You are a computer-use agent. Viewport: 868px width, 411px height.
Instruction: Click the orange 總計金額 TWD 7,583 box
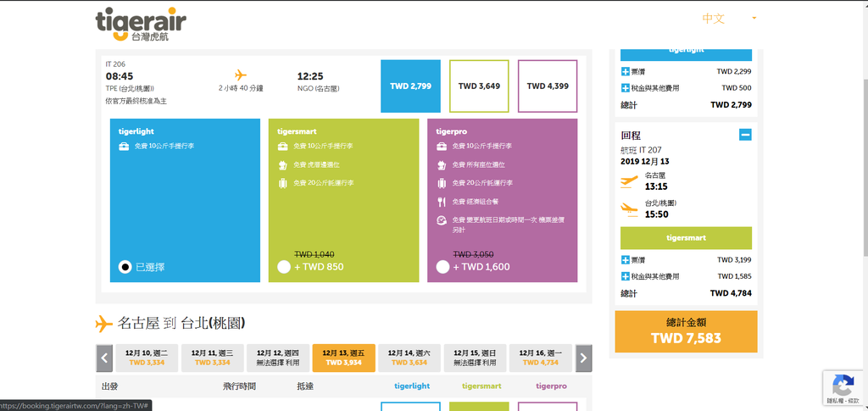click(686, 331)
